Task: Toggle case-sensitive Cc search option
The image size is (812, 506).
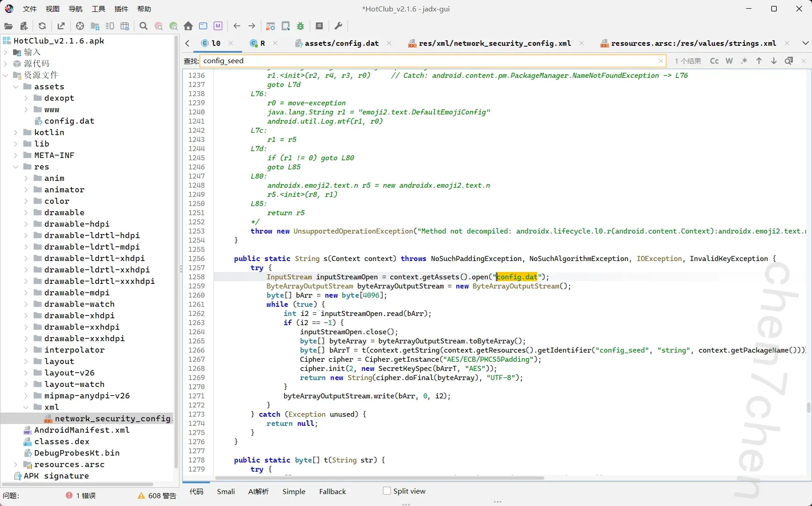Action: (714, 61)
